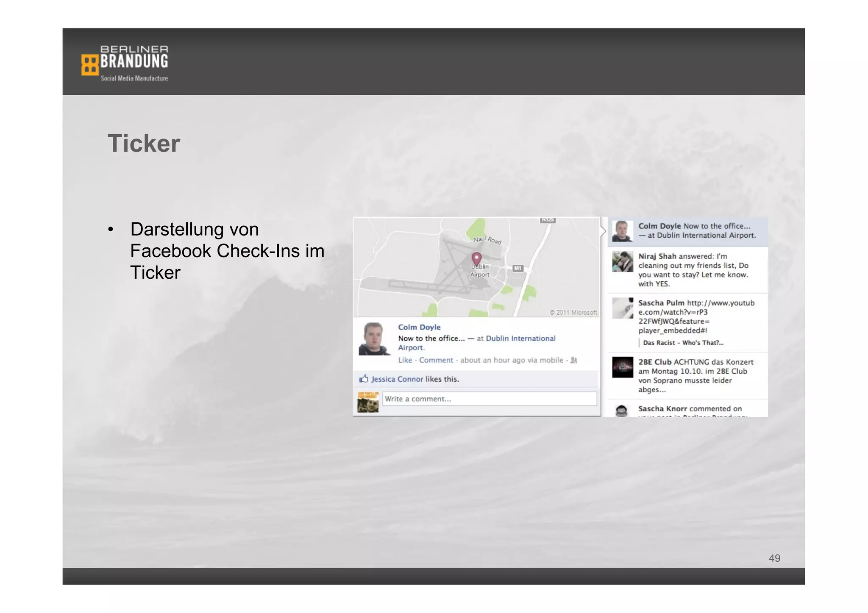Viewport: 868px width, 613px height.
Task: Click 2BE Club's avatar in ticker
Action: (622, 367)
